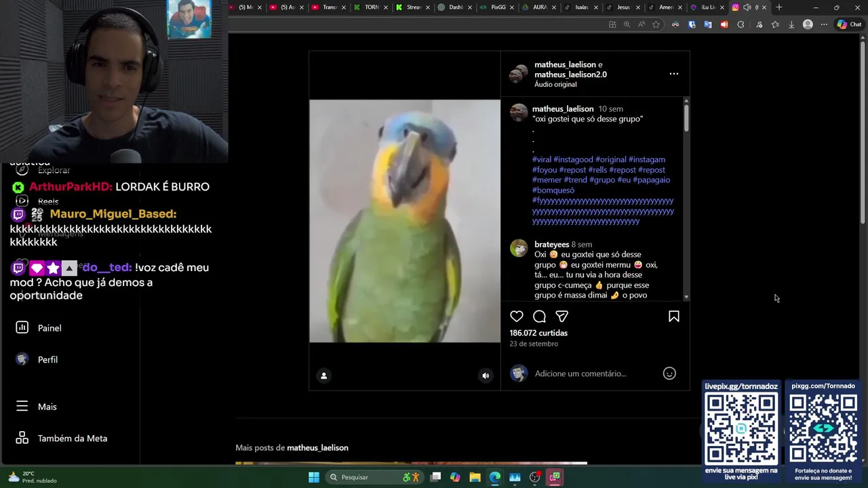Open Microsoft Edge taskbar icon

pos(495,477)
